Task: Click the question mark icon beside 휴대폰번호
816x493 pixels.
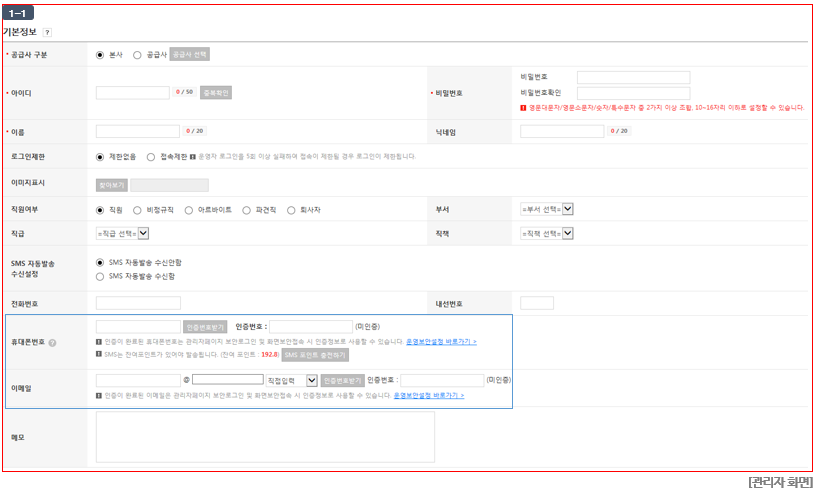Action: click(52, 343)
